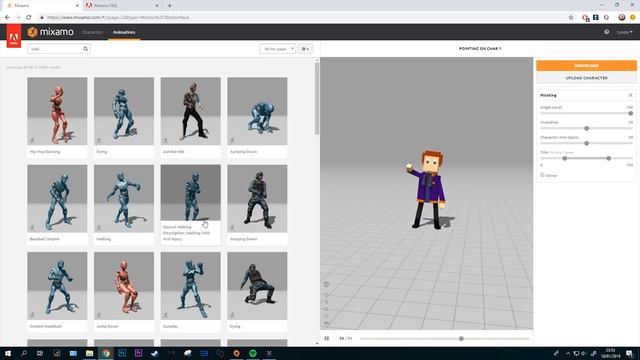640x360 pixels.
Task: Select the Jump Down animation thumbnail
Action: tap(124, 286)
